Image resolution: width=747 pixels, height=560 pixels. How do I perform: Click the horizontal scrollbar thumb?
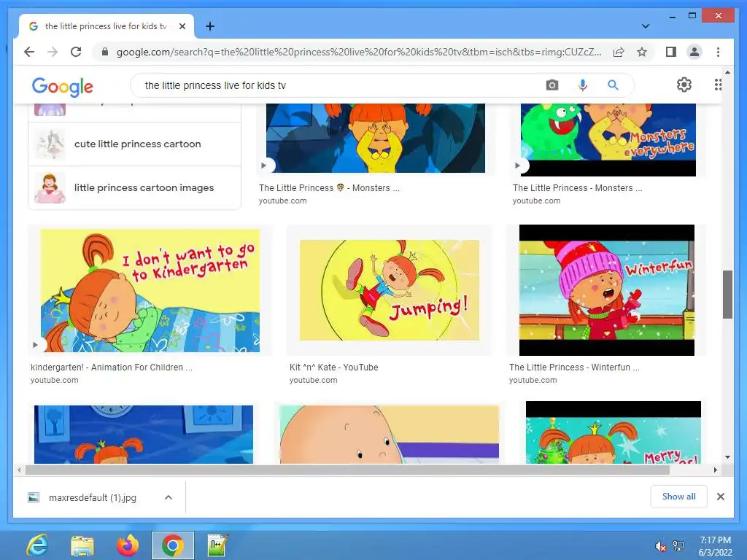tap(347, 470)
